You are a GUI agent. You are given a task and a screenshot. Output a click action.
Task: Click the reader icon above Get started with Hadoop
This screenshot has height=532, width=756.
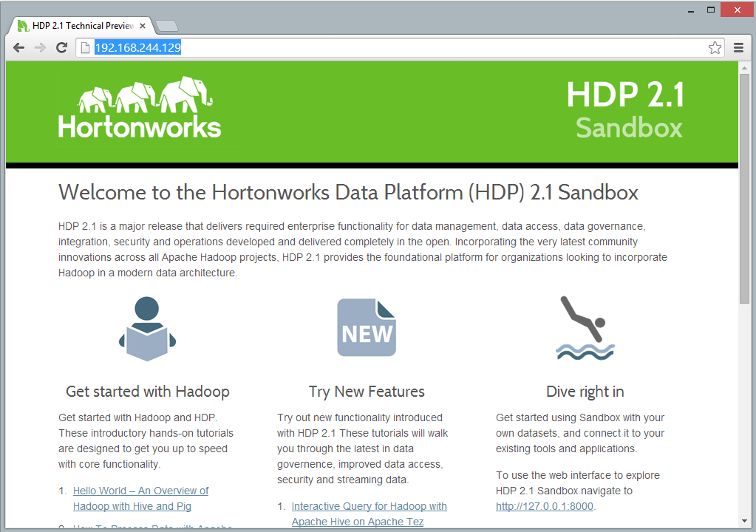[x=148, y=329]
